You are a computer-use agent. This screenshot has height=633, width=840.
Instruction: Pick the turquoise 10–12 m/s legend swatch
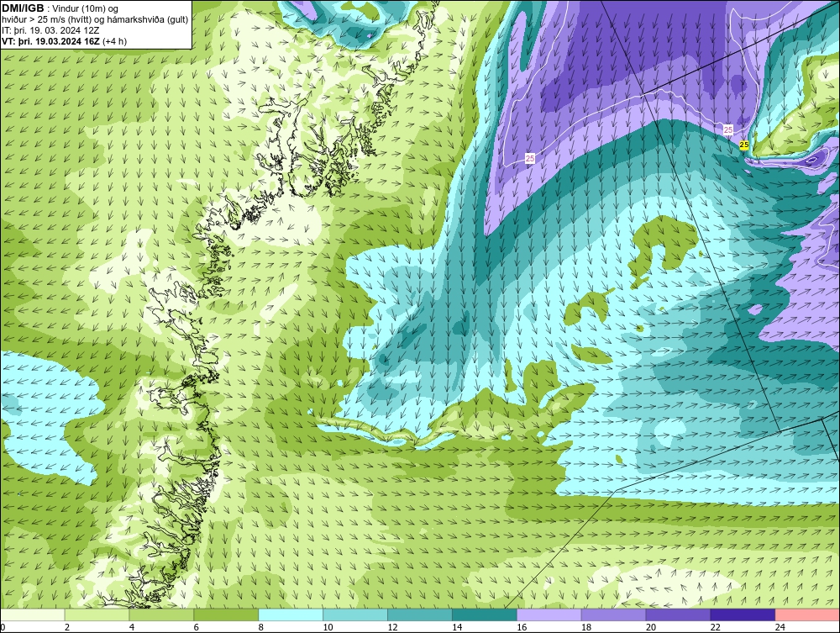(x=355, y=615)
